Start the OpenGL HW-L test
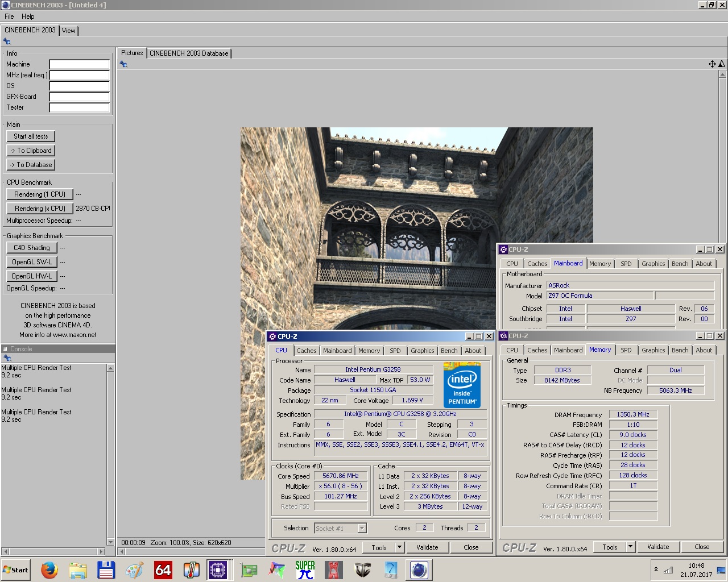 (32, 276)
